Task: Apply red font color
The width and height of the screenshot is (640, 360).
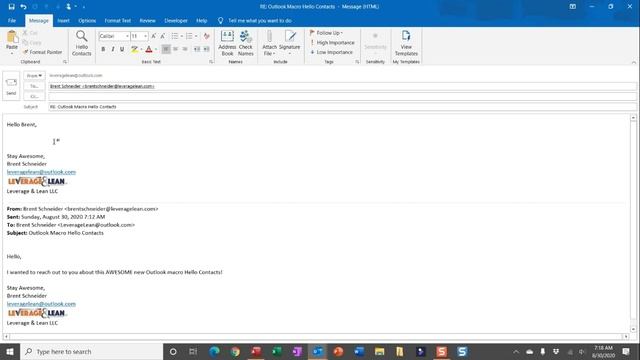Action: (x=149, y=49)
